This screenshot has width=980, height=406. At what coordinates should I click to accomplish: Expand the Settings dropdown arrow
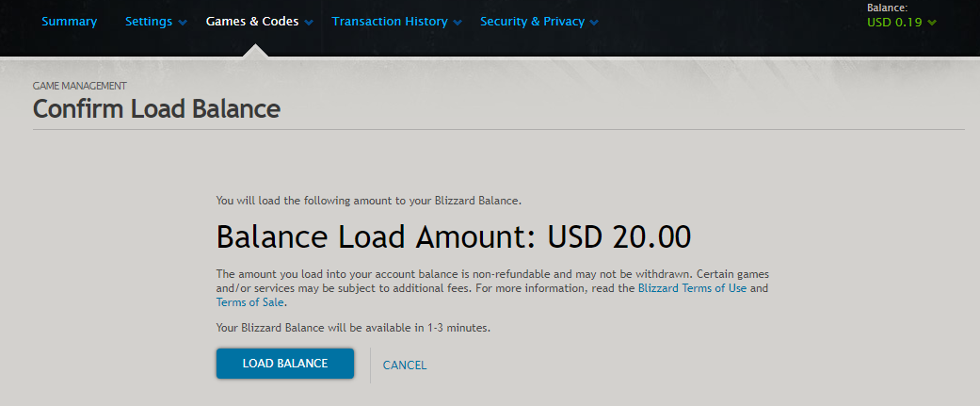pos(183,23)
